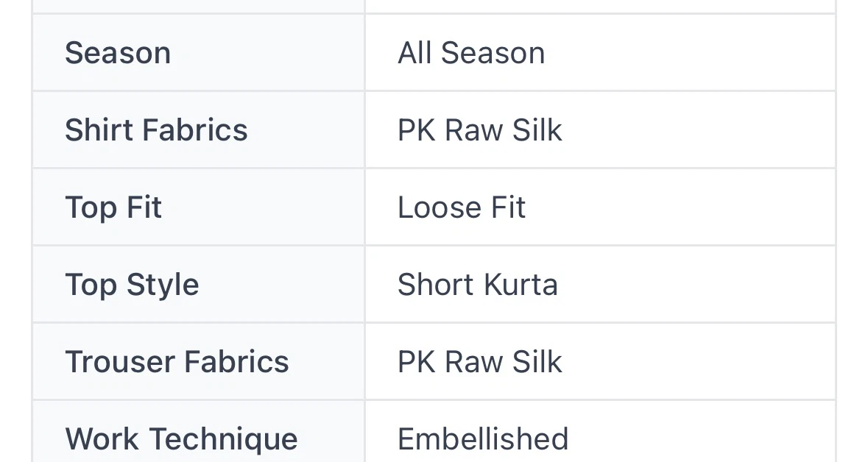Click the word Technique in the last row
The height and width of the screenshot is (462, 868).
click(224, 440)
